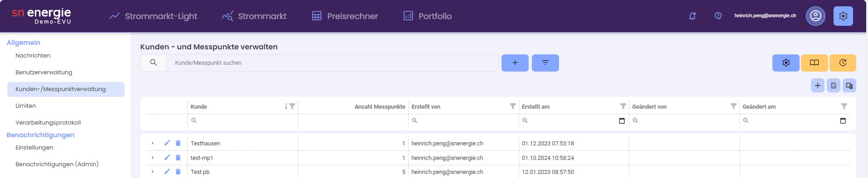868x178 pixels.
Task: Open Strommarkt in top navigation
Action: click(254, 16)
